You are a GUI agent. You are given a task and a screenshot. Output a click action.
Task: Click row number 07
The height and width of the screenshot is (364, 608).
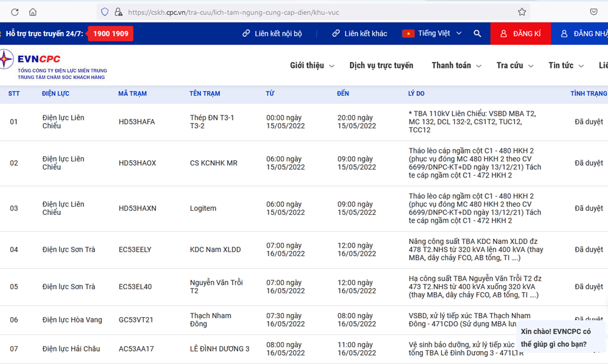coord(14,349)
